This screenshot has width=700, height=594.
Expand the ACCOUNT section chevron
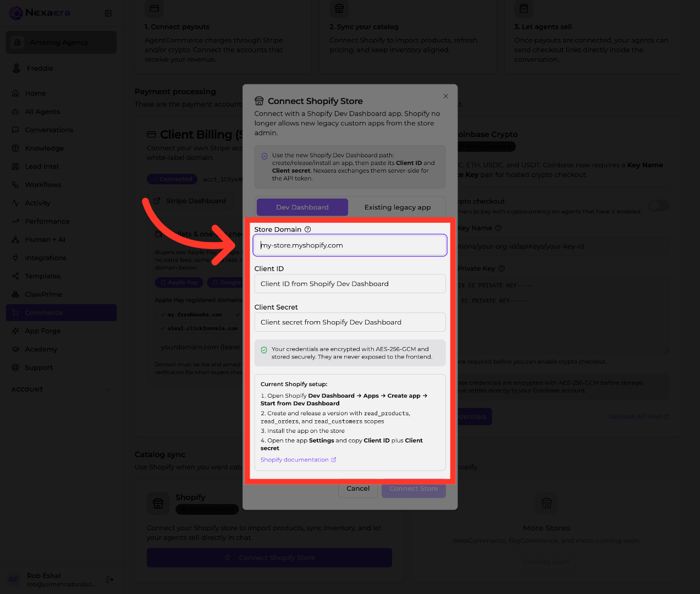click(x=107, y=389)
